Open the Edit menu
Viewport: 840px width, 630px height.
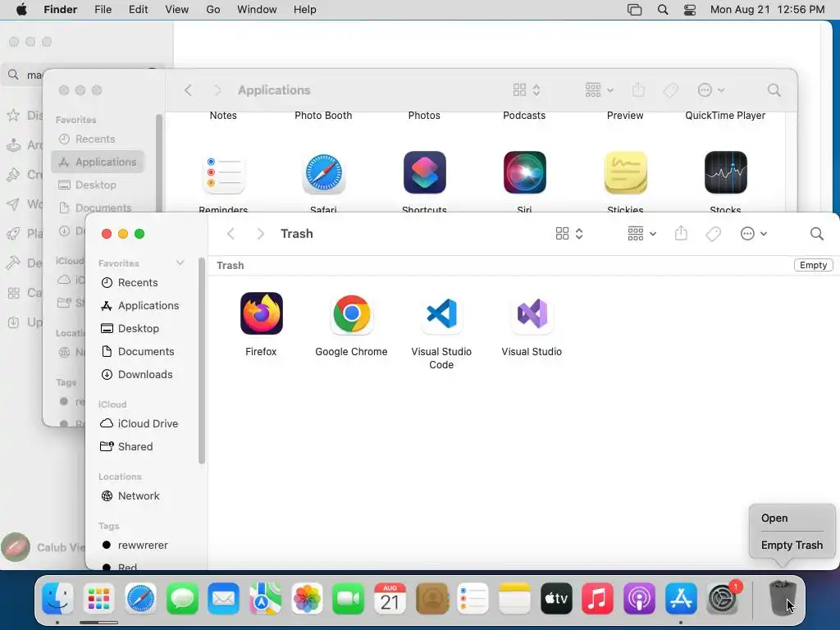coord(138,10)
